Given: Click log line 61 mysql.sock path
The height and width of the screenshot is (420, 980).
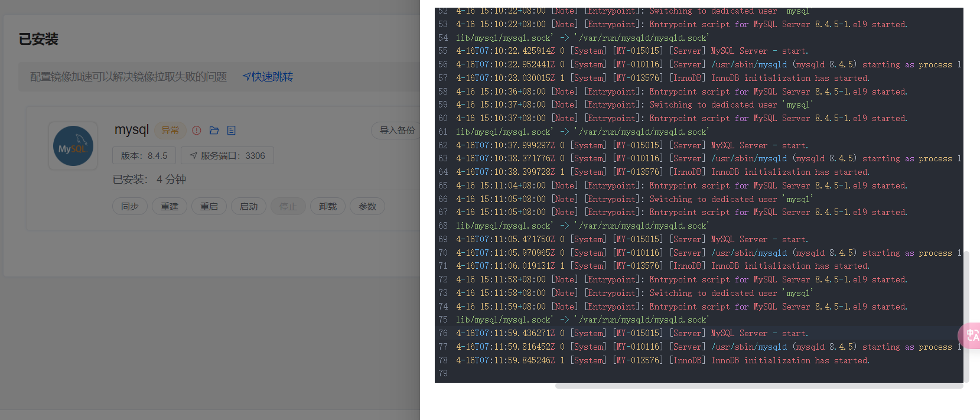Looking at the screenshot, I should [582, 132].
